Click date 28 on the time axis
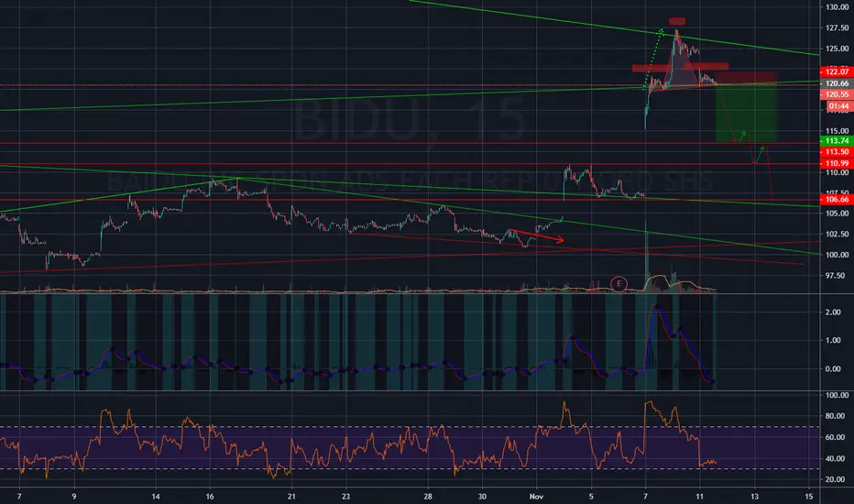This screenshot has height=504, width=854. point(428,497)
